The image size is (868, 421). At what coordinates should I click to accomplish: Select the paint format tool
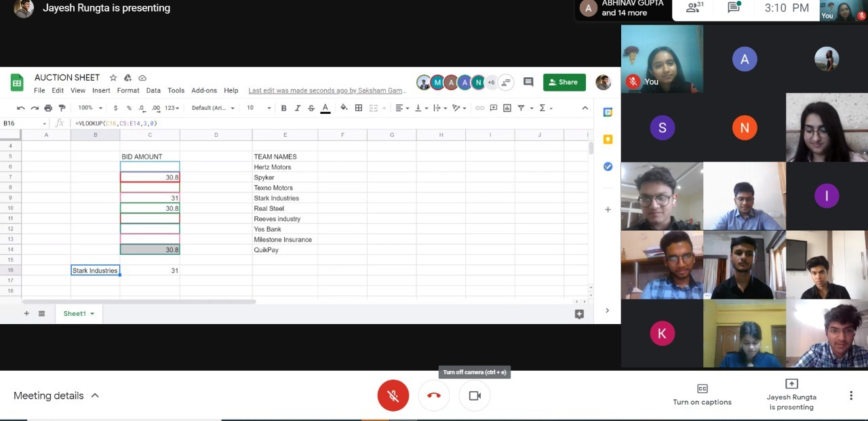point(62,108)
